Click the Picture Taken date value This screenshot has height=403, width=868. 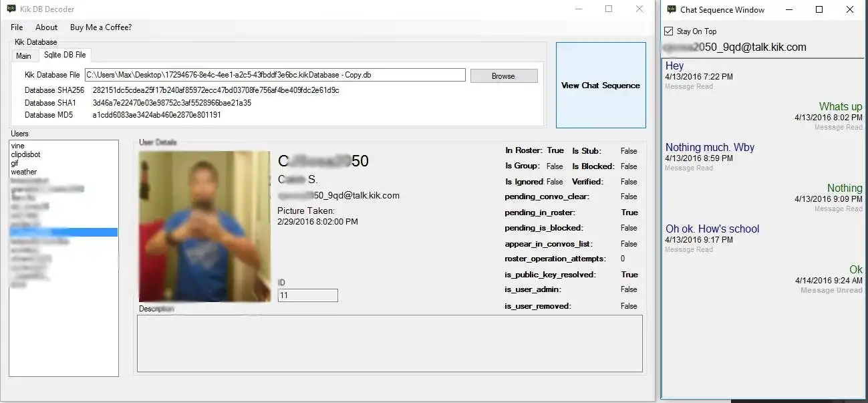click(x=317, y=222)
